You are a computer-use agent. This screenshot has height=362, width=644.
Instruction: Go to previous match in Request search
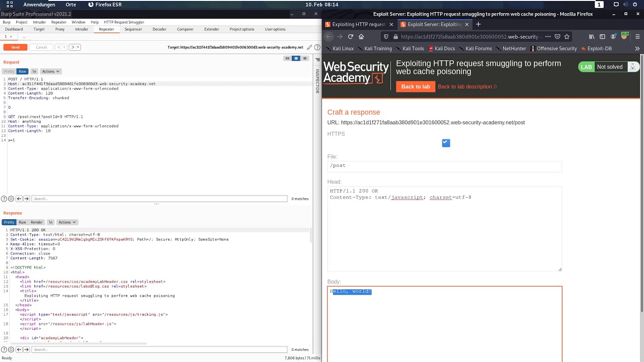pos(19,199)
